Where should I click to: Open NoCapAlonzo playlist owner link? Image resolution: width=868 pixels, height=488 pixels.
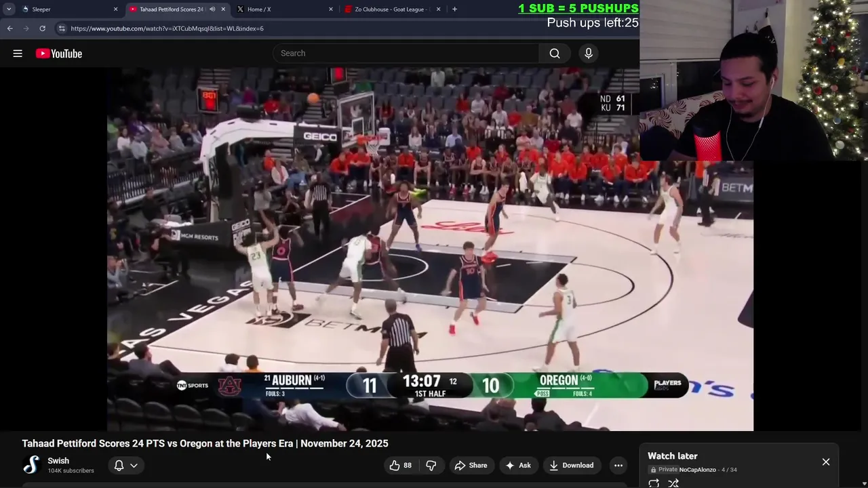[x=697, y=470]
